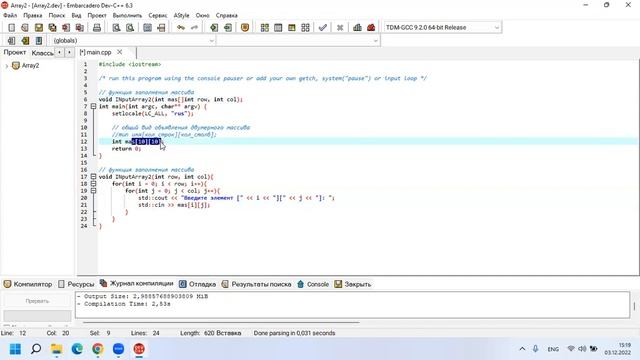640x360 pixels.
Task: Click the Compilation Time line in log
Action: (x=124, y=304)
